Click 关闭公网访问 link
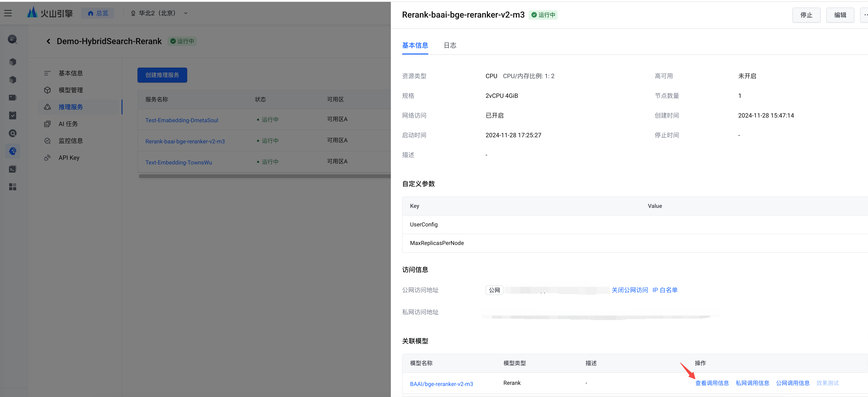This screenshot has height=397, width=868. [629, 290]
